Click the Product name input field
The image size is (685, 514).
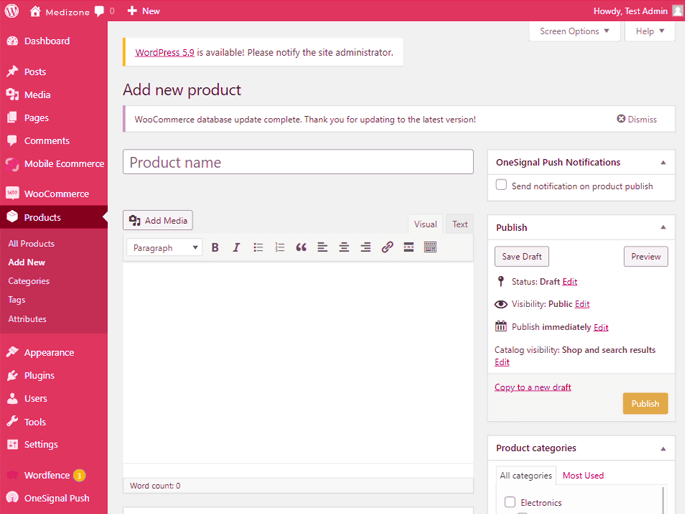pyautogui.click(x=298, y=162)
